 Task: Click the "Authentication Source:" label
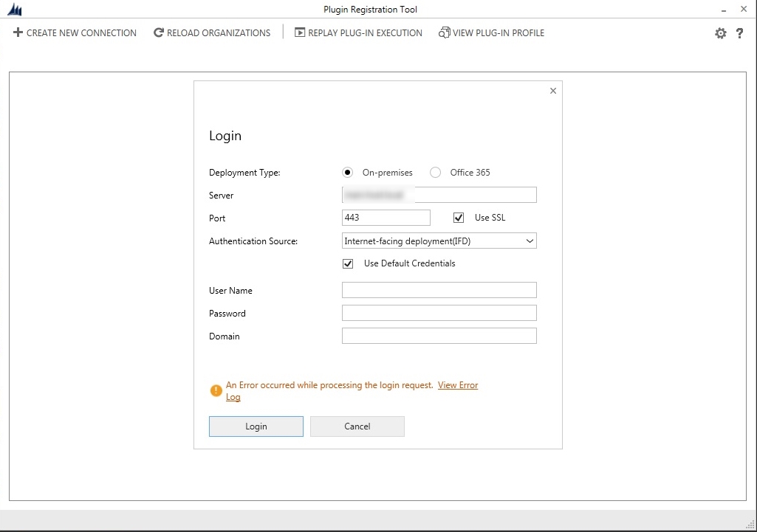tap(253, 241)
